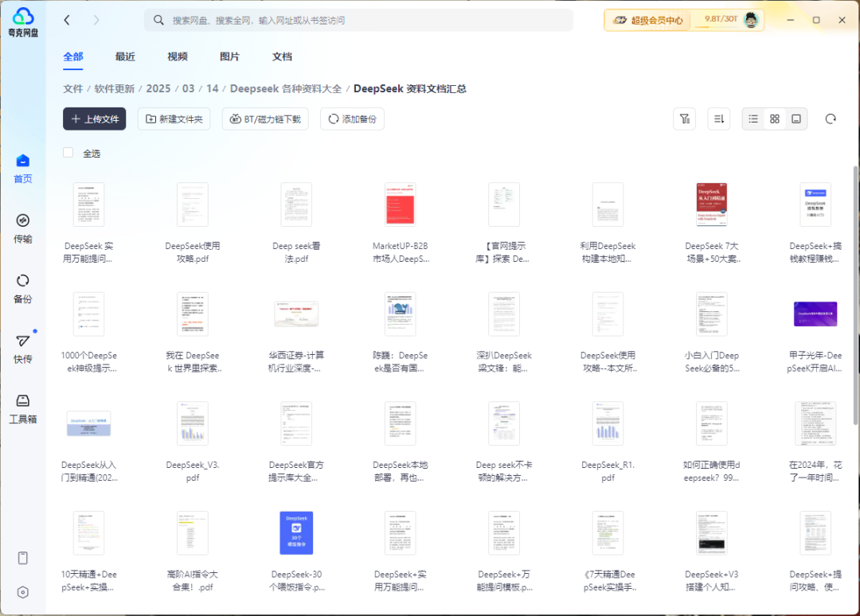
Task: Click the 添加备份 button
Action: tap(352, 119)
